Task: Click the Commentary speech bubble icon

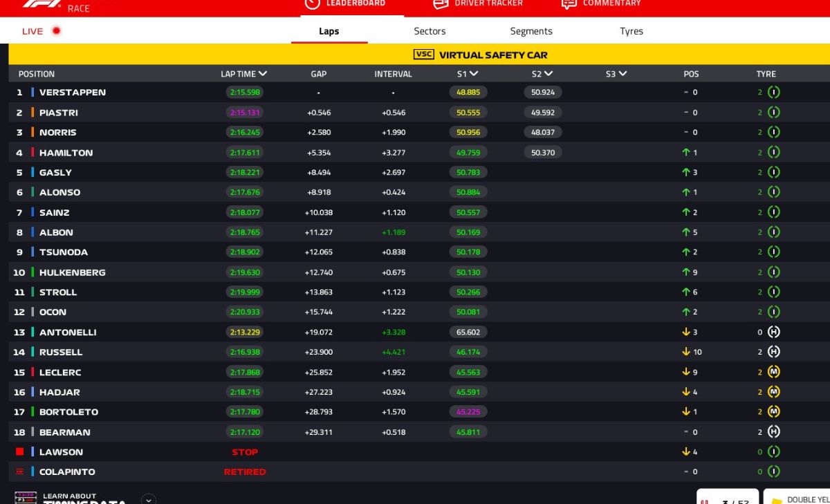Action: click(x=569, y=3)
